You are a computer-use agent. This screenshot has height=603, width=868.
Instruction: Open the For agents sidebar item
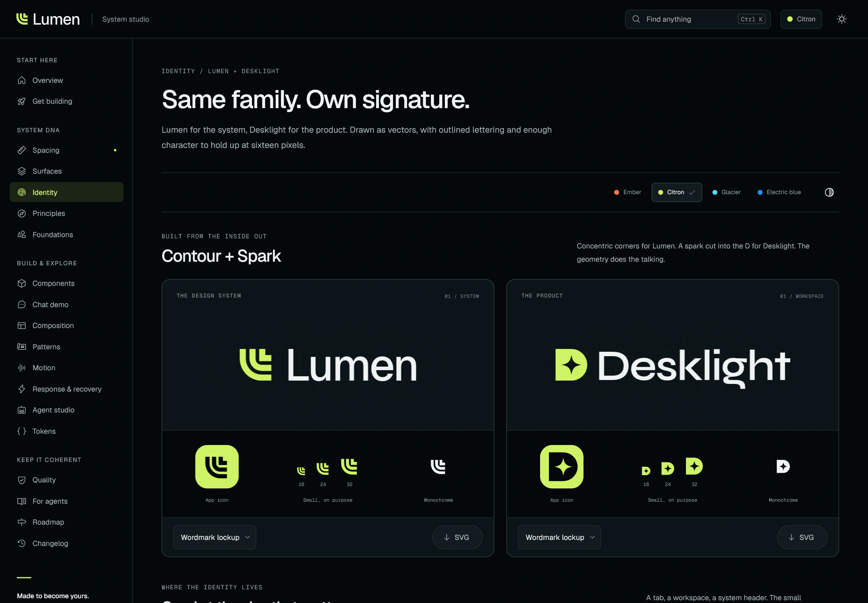(67, 501)
